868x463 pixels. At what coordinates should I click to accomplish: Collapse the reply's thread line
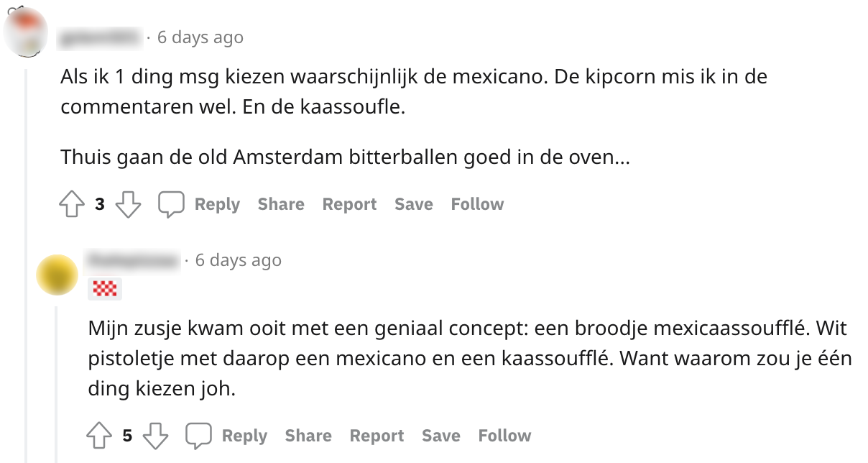[x=57, y=381]
